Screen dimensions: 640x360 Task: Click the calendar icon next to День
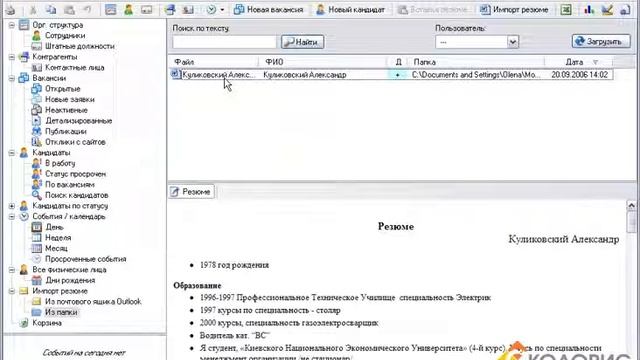click(x=37, y=227)
